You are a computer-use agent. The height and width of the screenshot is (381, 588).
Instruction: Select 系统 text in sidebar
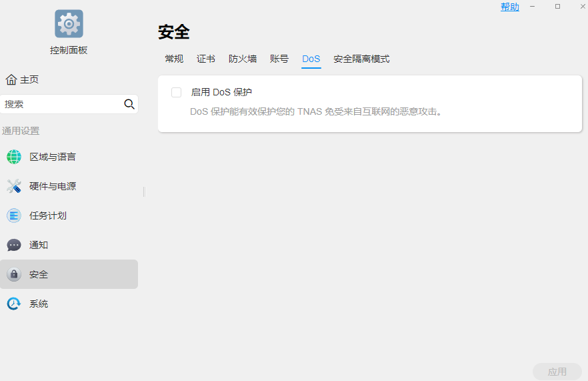point(39,304)
